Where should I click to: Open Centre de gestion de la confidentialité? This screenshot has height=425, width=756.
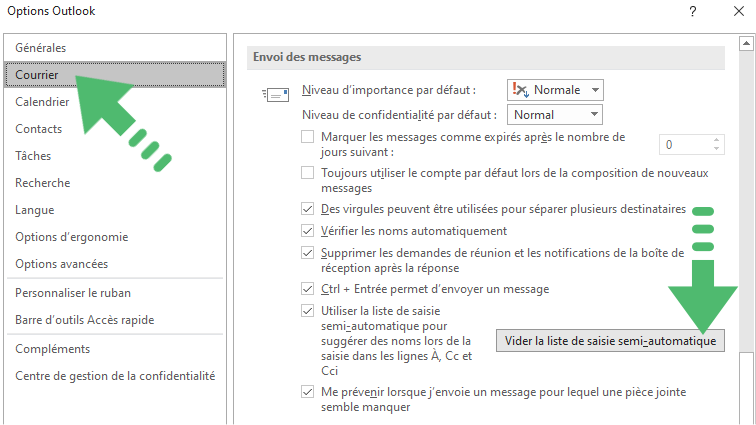(x=115, y=376)
